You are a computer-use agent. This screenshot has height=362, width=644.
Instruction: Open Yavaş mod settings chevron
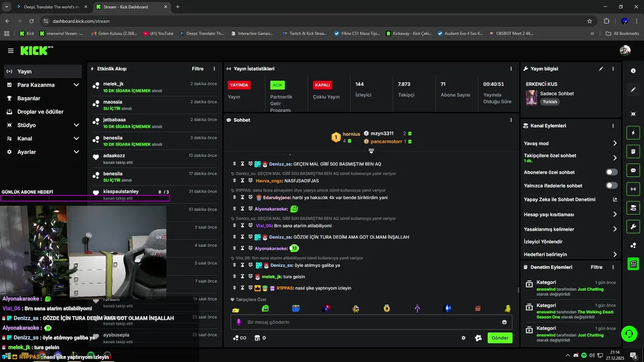(x=615, y=143)
